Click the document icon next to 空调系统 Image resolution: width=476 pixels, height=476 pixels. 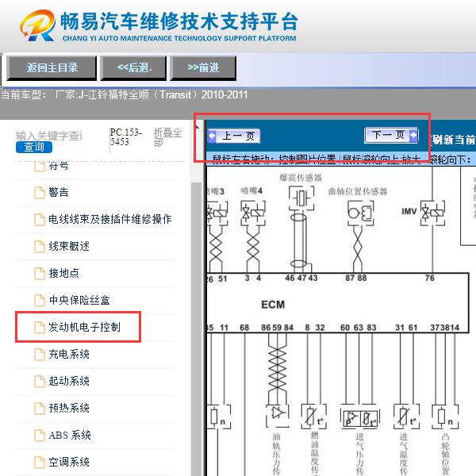[40, 463]
